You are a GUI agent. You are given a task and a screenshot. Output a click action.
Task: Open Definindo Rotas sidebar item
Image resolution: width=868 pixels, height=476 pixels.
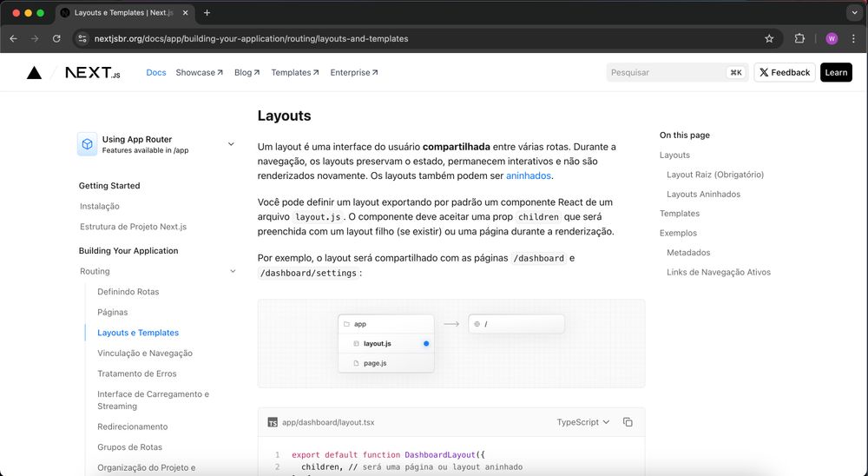pyautogui.click(x=128, y=292)
